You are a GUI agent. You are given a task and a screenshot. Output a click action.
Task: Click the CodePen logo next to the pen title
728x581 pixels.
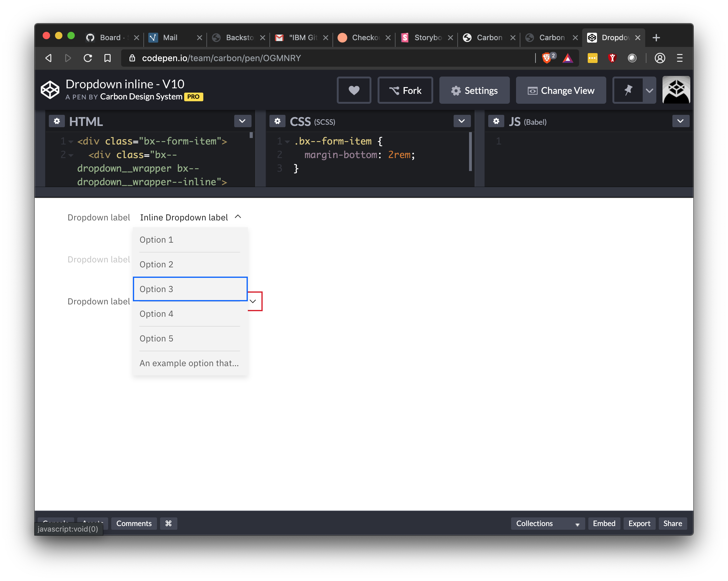tap(50, 90)
